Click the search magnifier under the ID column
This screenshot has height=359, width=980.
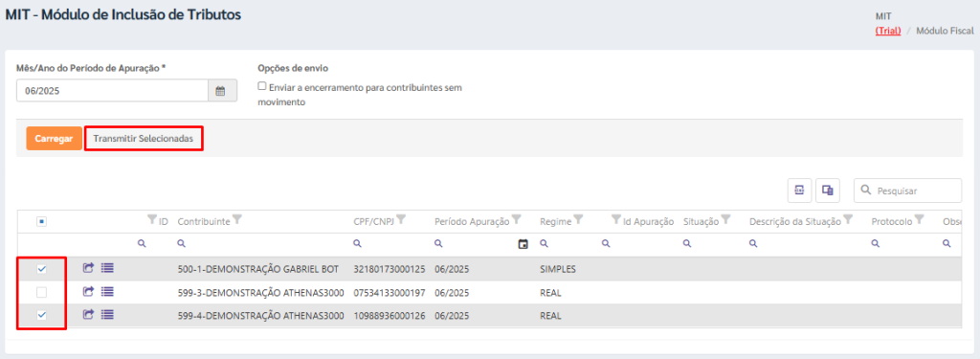tap(142, 244)
